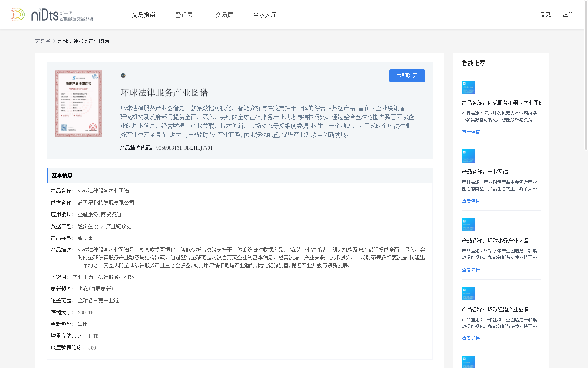Image resolution: width=588 pixels, height=368 pixels.
Task: Click the page vertical scrollbar
Action: pos(586,75)
